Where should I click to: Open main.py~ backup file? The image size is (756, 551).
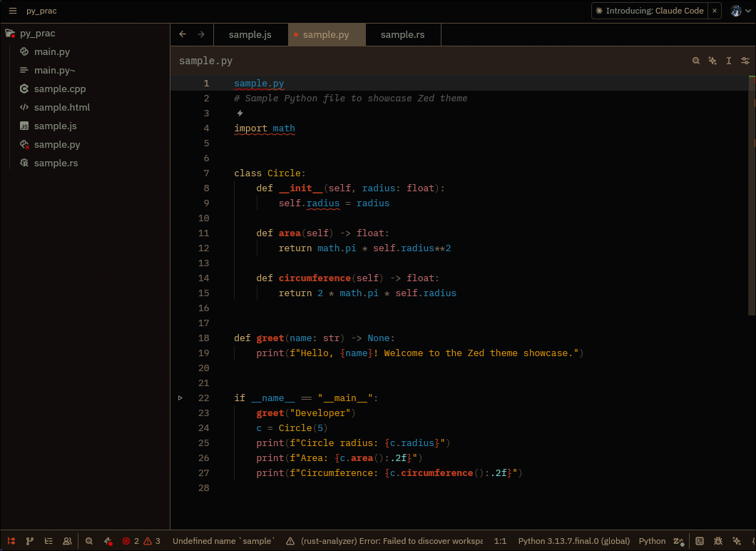54,71
